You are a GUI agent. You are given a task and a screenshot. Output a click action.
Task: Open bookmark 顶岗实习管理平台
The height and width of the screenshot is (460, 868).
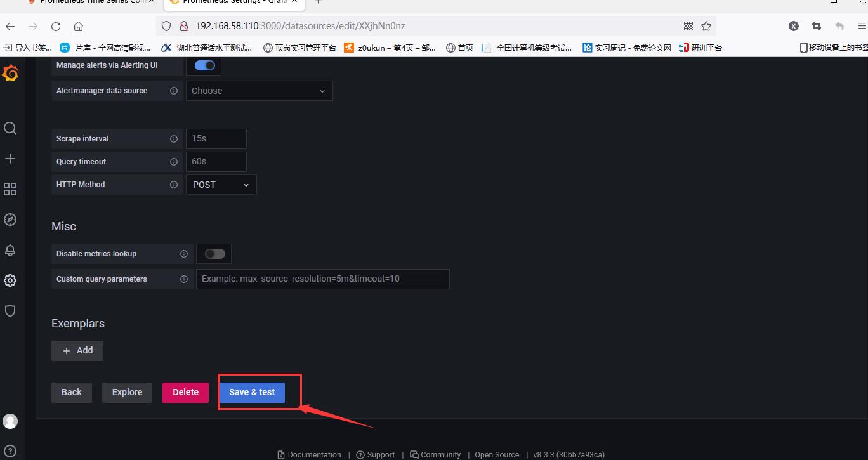click(x=299, y=48)
